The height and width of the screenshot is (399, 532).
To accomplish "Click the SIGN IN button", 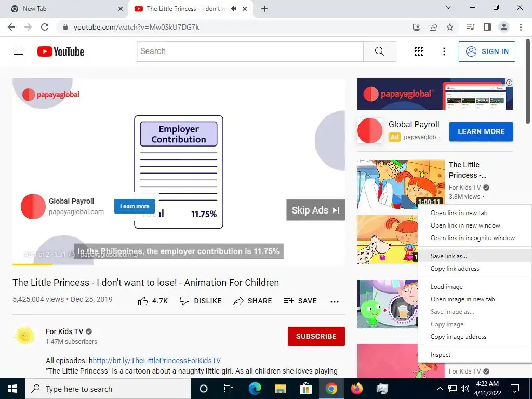I will (x=486, y=51).
